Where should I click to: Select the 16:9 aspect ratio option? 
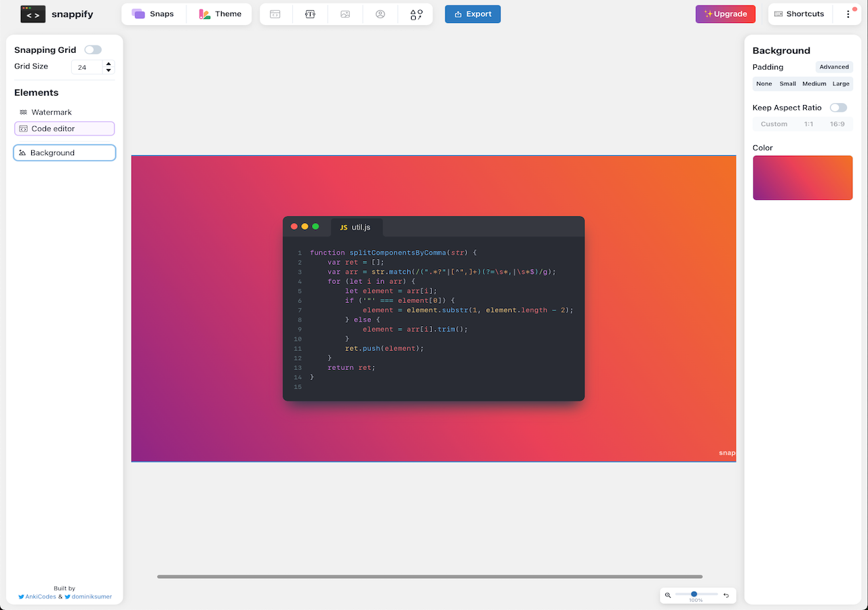pyautogui.click(x=837, y=124)
